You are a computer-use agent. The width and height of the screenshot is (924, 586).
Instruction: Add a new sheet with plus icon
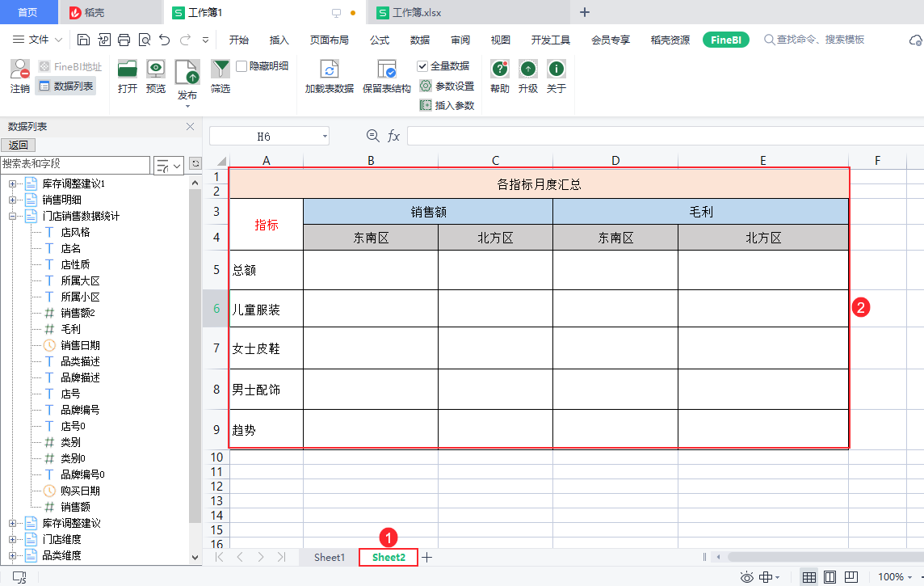click(x=427, y=557)
